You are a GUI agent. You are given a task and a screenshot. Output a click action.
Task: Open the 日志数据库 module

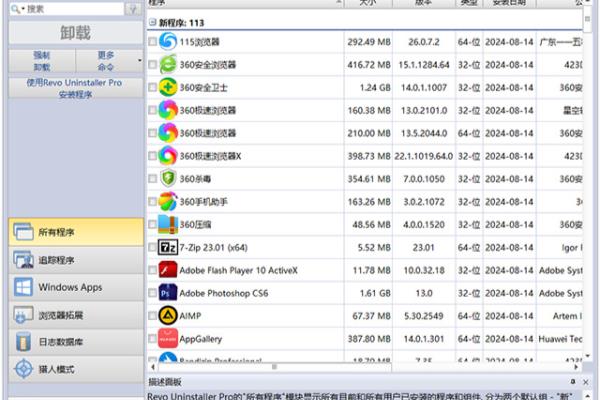(x=76, y=342)
